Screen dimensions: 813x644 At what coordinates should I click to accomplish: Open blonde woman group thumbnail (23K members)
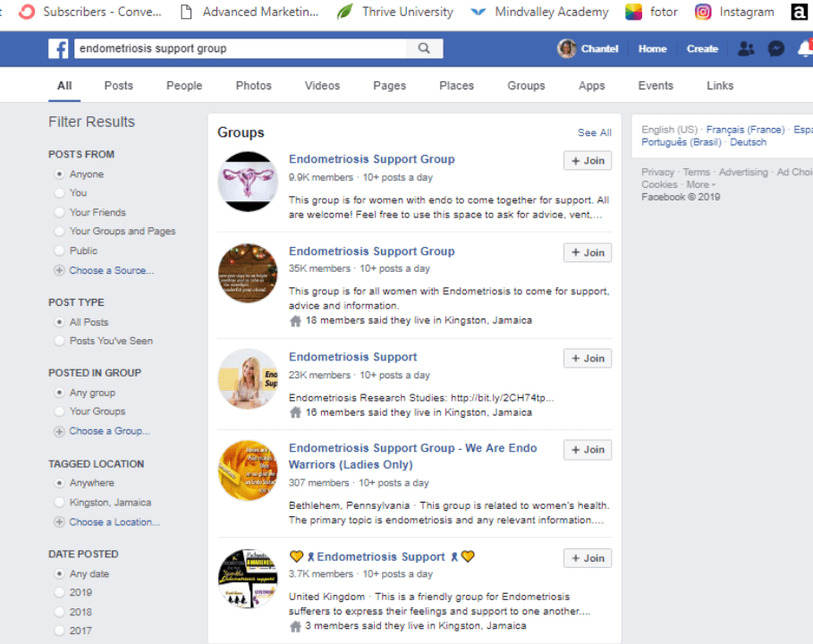248,379
